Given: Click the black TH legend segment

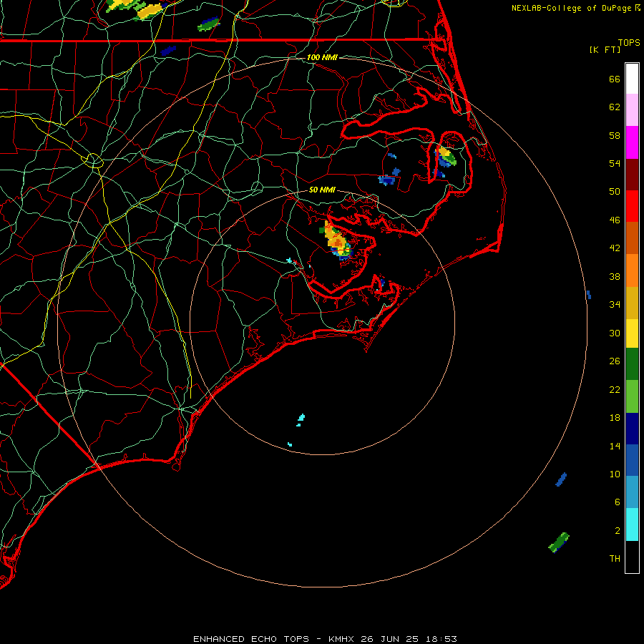Looking at the screenshot, I should (x=632, y=556).
